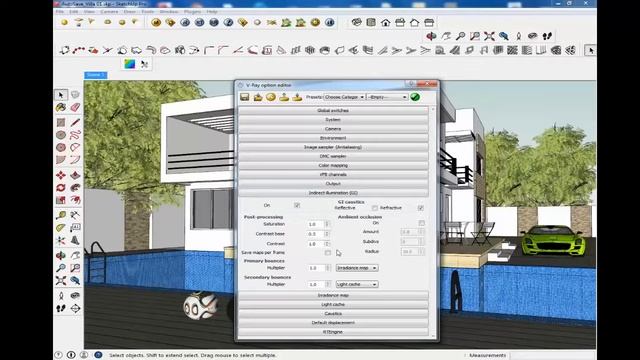Select the Move tool in left toolbar

coord(61,175)
